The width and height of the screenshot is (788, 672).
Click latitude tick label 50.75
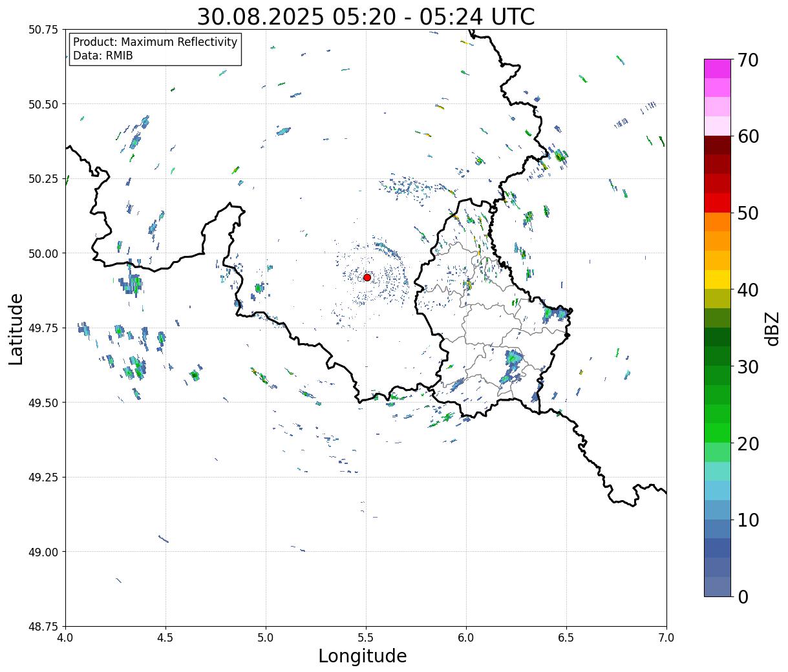pyautogui.click(x=43, y=30)
